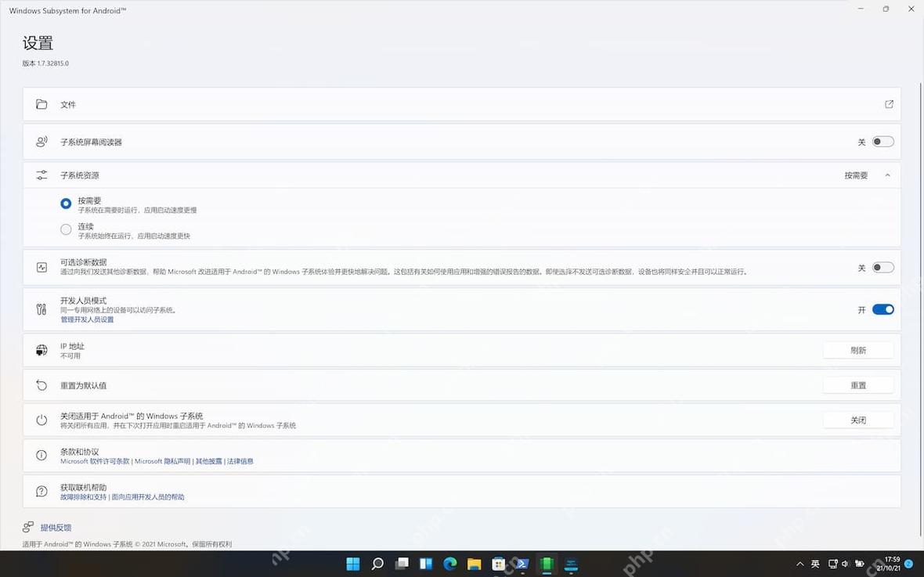
Task: Open volume control in system tray
Action: [846, 564]
